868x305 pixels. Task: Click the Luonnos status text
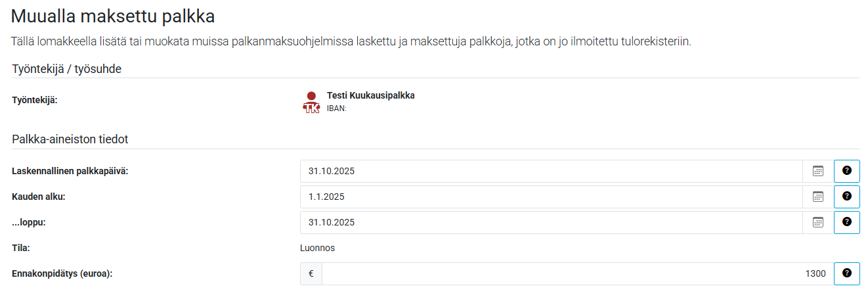(x=317, y=248)
